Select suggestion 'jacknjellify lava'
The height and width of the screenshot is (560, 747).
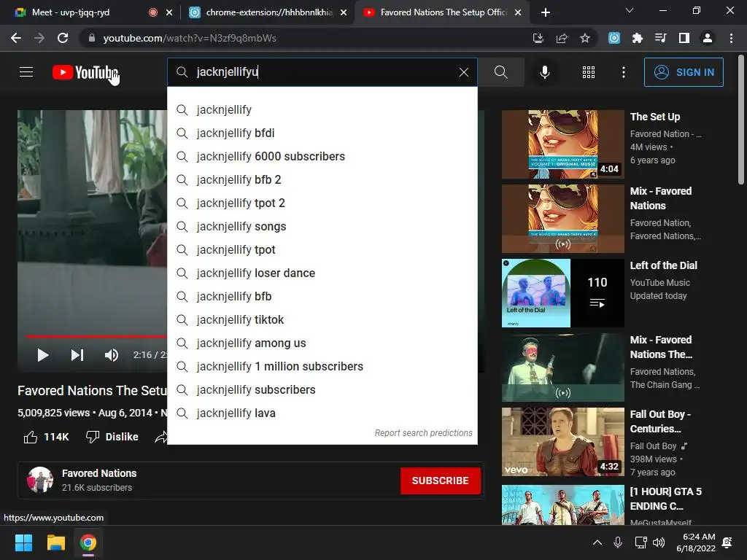click(322, 413)
